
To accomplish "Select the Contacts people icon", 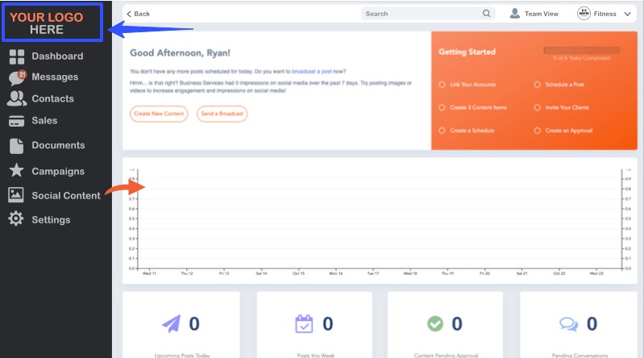I will click(16, 98).
